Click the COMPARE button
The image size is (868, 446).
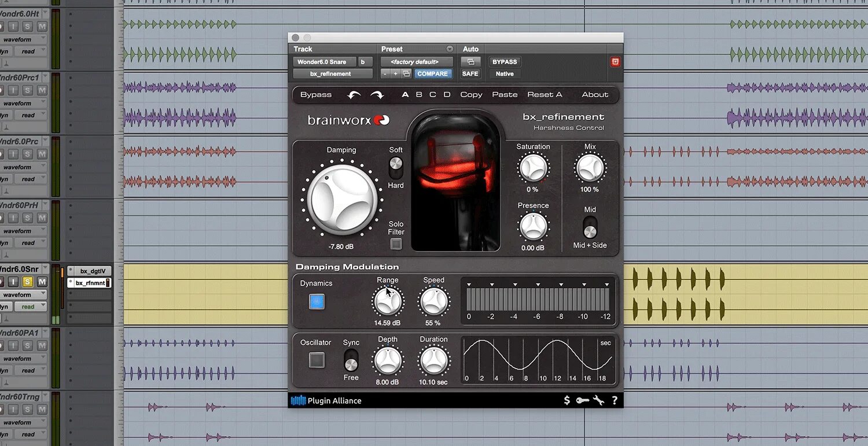pos(433,74)
